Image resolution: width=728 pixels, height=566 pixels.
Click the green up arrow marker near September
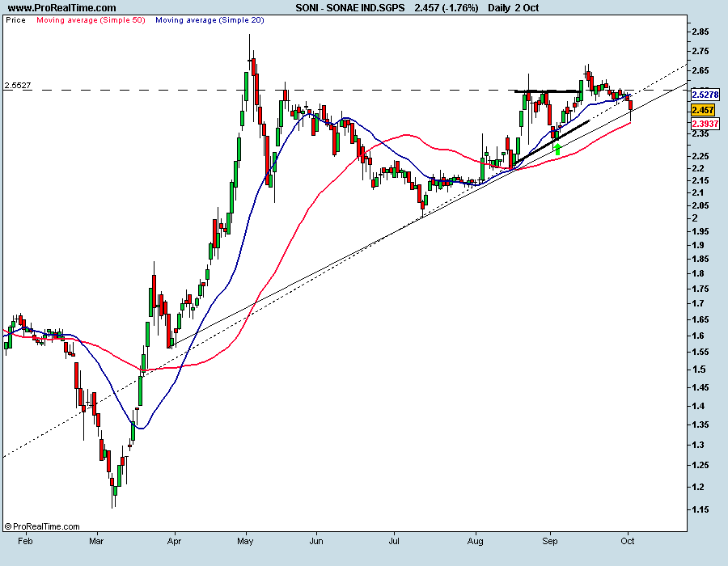557,149
